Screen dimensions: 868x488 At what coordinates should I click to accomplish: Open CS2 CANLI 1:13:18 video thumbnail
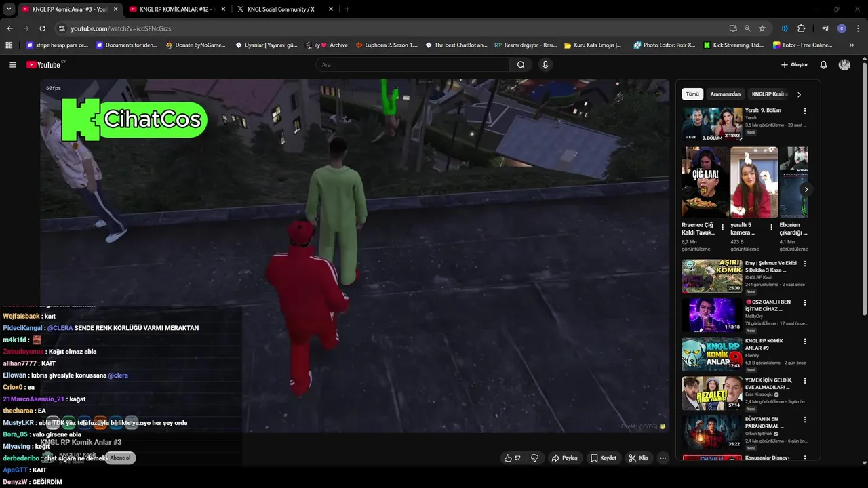[711, 315]
